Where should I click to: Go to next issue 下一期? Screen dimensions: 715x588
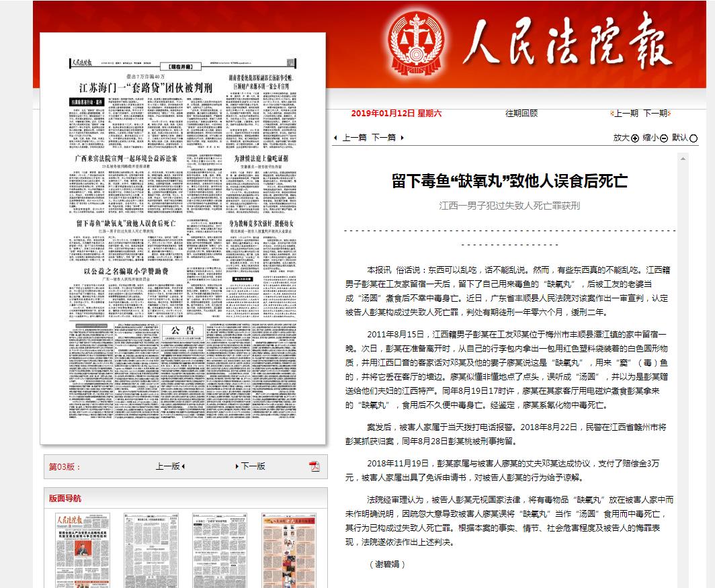(657, 113)
